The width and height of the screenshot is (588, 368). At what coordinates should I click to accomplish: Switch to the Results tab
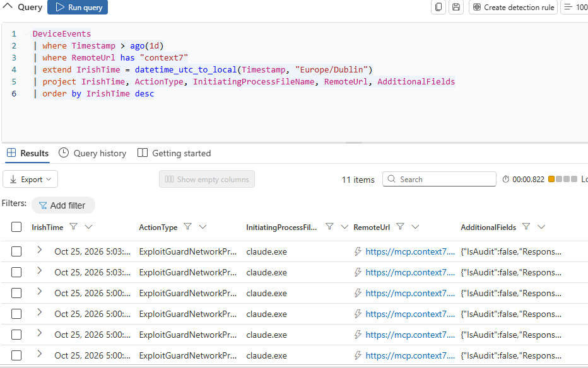click(x=28, y=153)
